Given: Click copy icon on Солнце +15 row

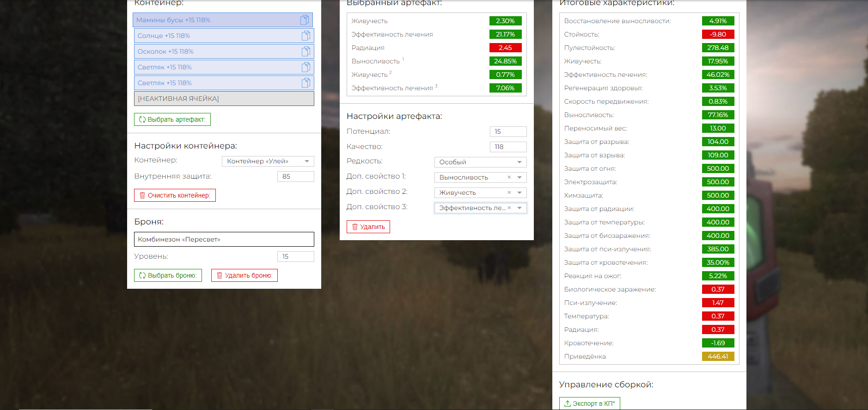Looking at the screenshot, I should [x=306, y=36].
